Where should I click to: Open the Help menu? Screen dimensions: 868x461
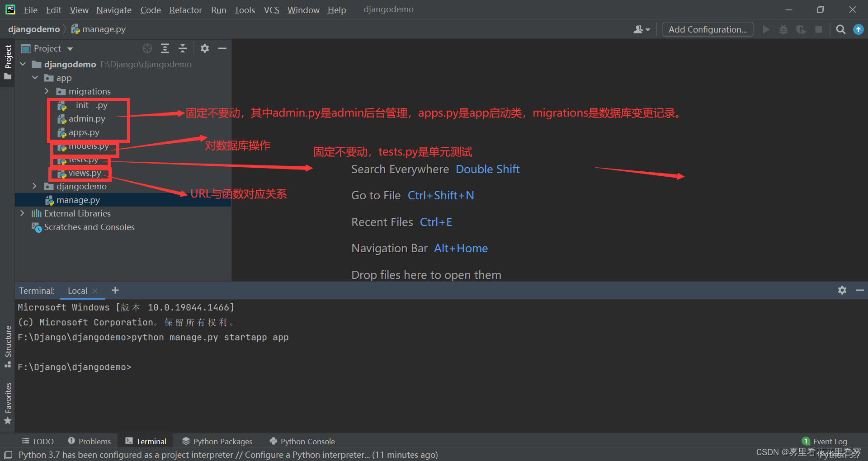[337, 10]
